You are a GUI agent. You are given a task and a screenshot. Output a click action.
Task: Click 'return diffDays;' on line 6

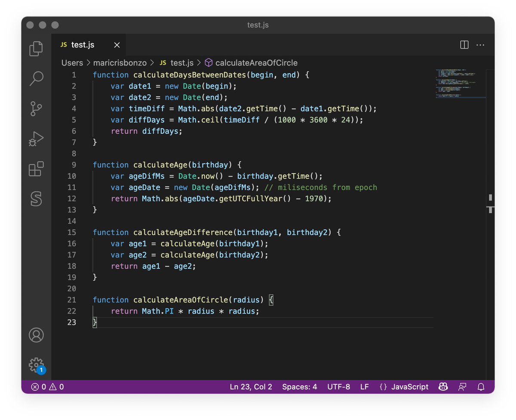point(147,131)
